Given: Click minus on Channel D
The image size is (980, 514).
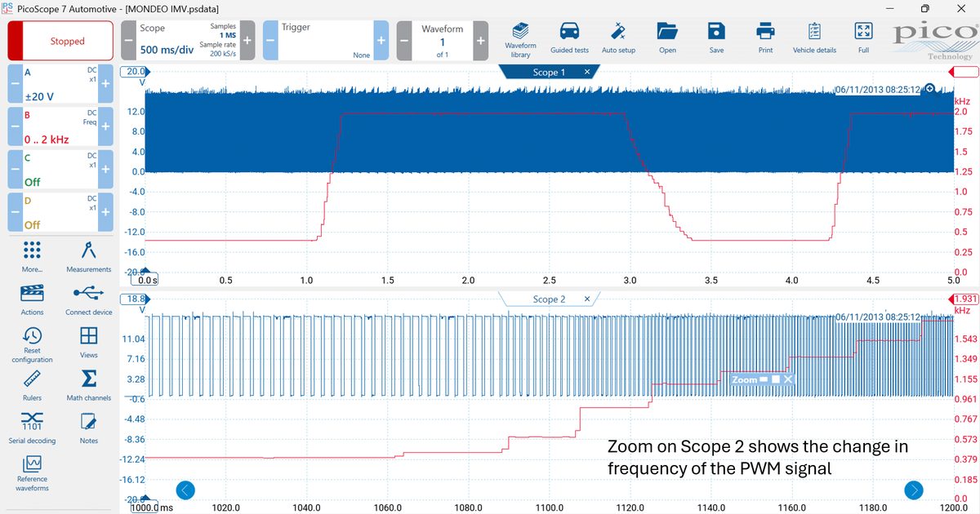Looking at the screenshot, I should pyautogui.click(x=16, y=211).
